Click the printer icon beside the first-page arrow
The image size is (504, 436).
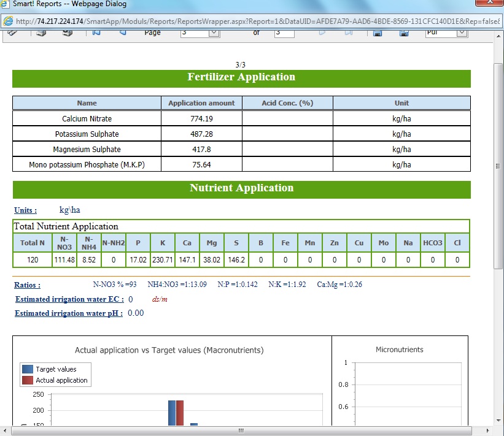pyautogui.click(x=68, y=33)
